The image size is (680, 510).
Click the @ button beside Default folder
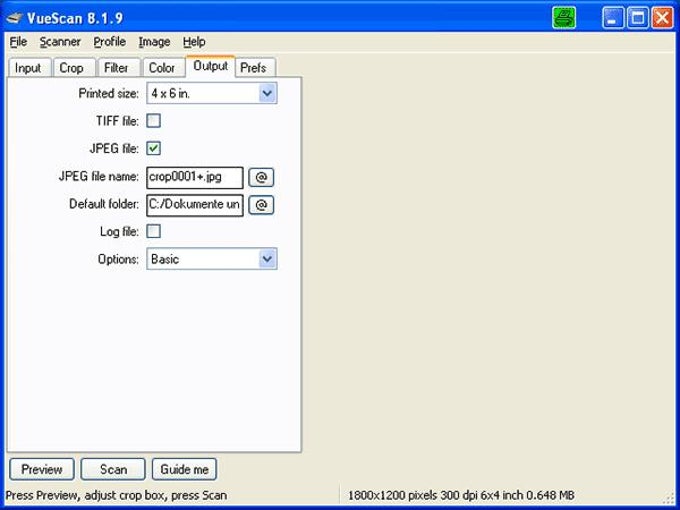(261, 205)
